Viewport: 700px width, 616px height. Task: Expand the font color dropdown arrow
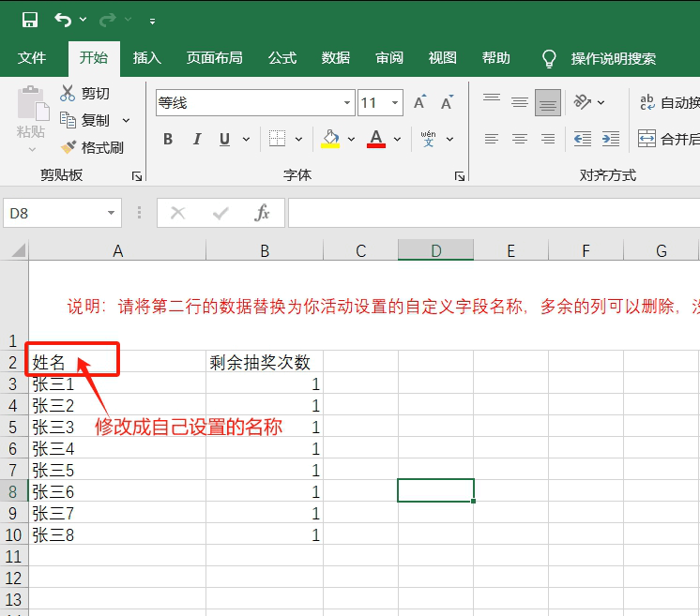point(397,139)
